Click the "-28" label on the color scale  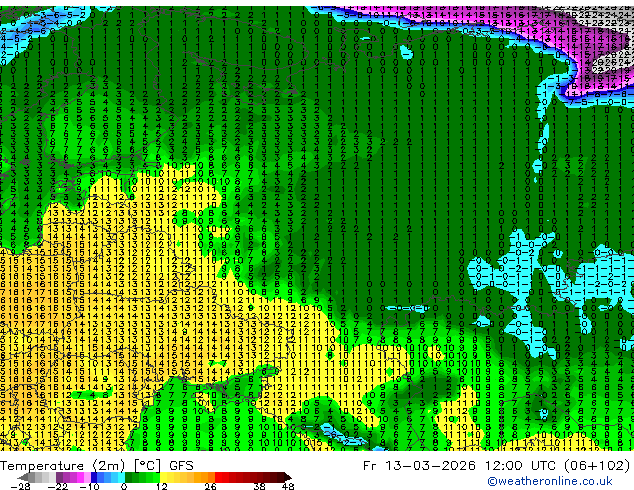click(x=20, y=486)
